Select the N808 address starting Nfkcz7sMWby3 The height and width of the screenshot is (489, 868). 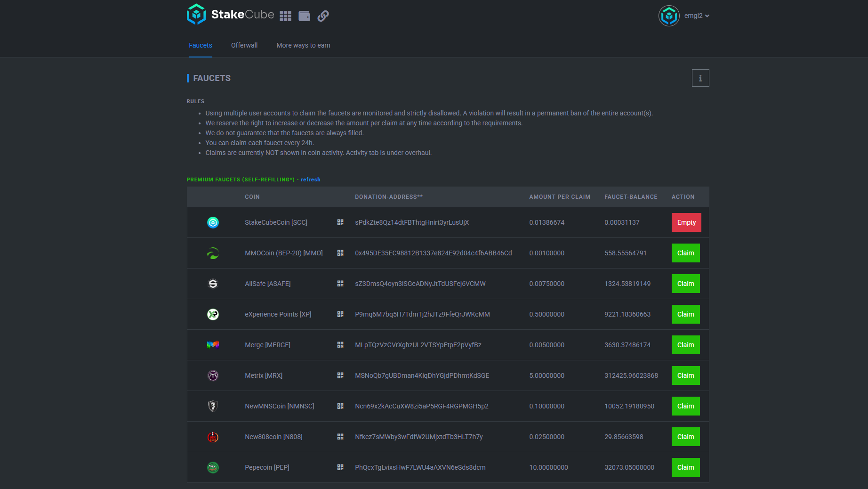click(419, 437)
